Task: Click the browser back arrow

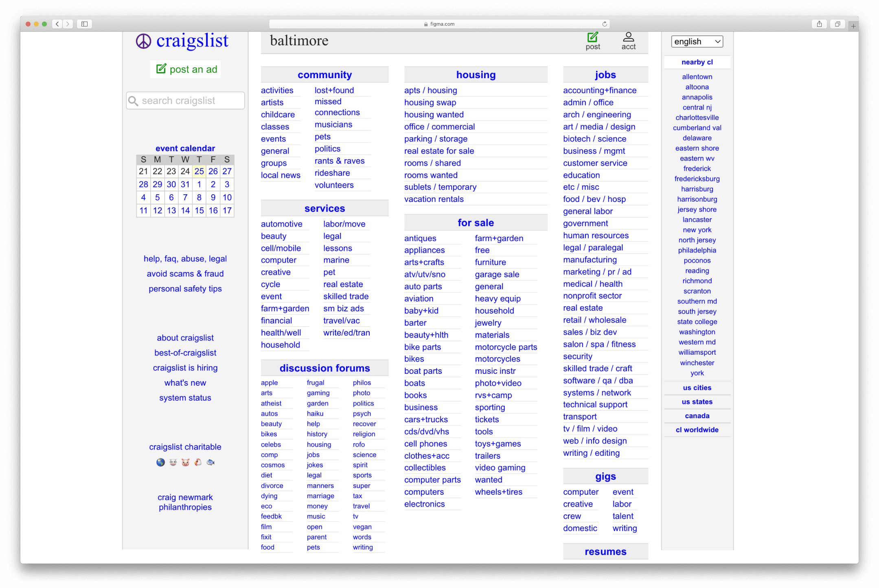Action: pyautogui.click(x=57, y=24)
